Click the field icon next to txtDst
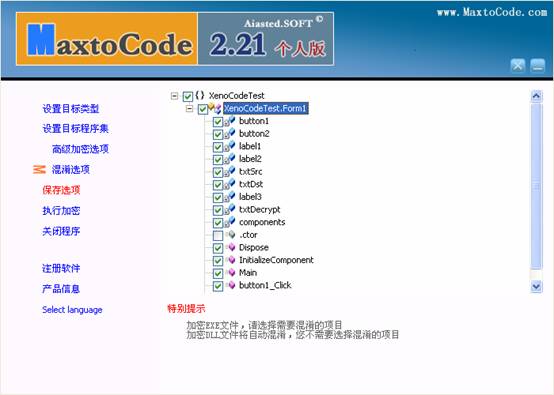Viewport: 554px width, 395px height. 230,184
